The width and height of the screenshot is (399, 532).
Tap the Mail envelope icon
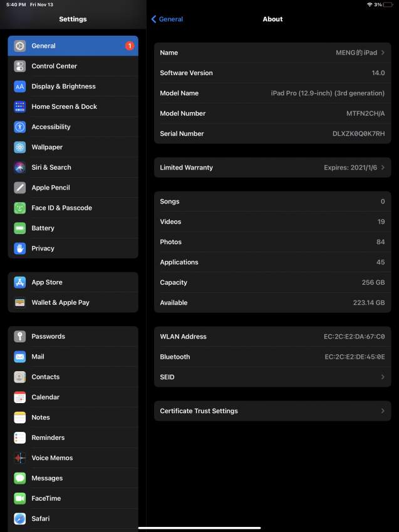pyautogui.click(x=19, y=357)
